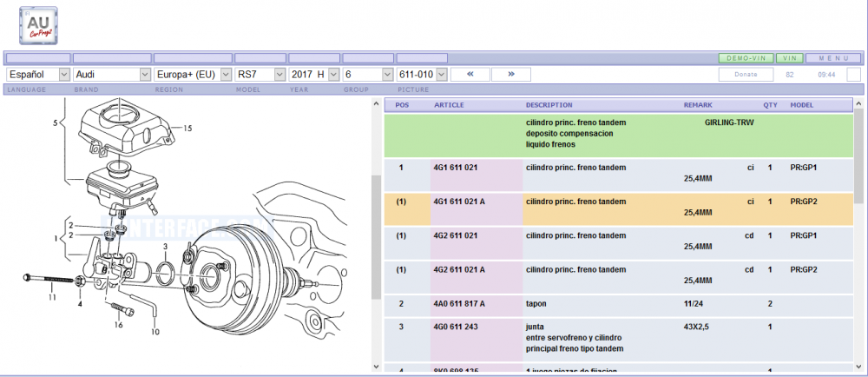
Task: Click the parts table vertical scrollbar thumb
Action: coord(858,156)
